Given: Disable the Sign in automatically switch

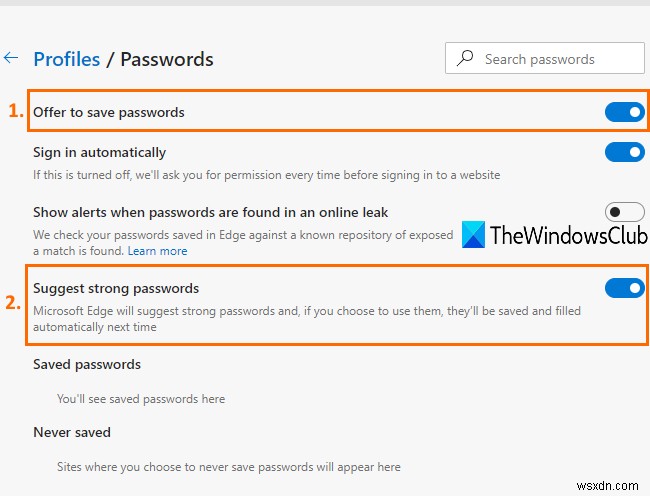Looking at the screenshot, I should coord(624,152).
